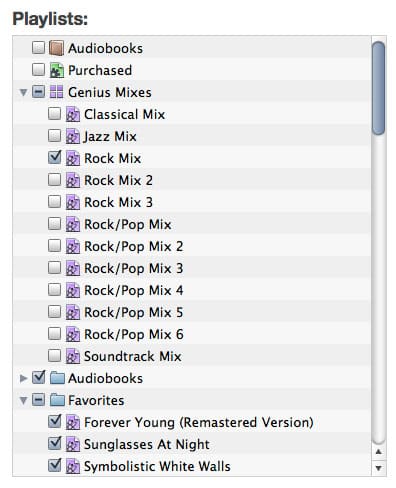The image size is (396, 488).
Task: Click the Rock Mix 2 playlist icon
Action: (x=72, y=180)
